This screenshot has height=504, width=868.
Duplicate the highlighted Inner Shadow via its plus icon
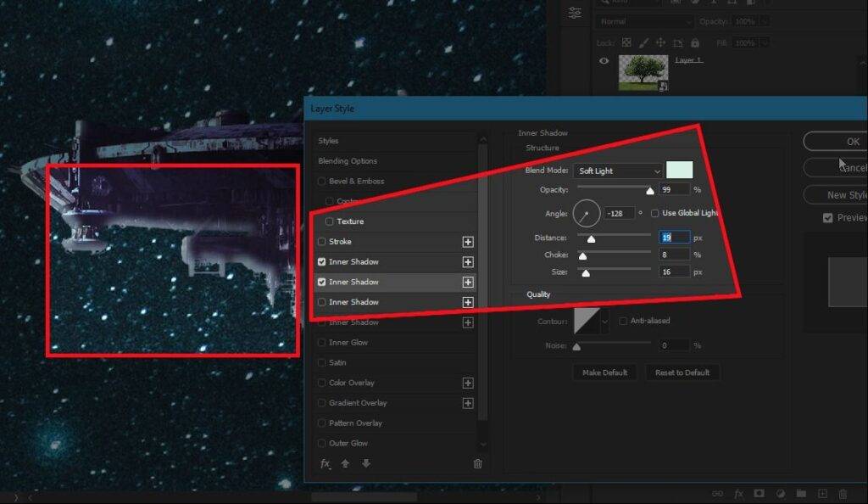point(468,283)
